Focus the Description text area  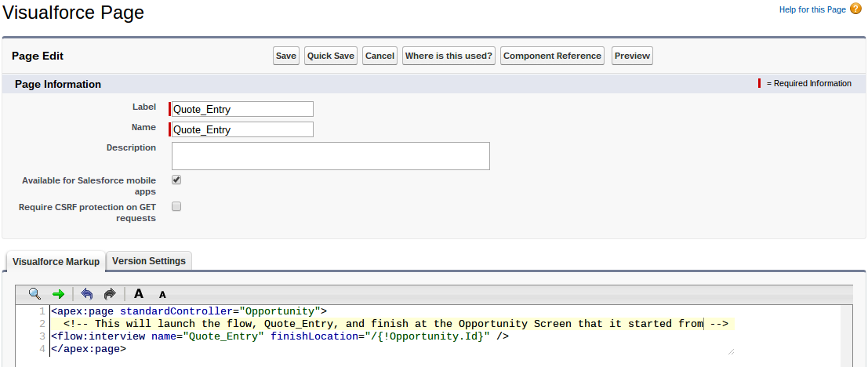tap(330, 155)
